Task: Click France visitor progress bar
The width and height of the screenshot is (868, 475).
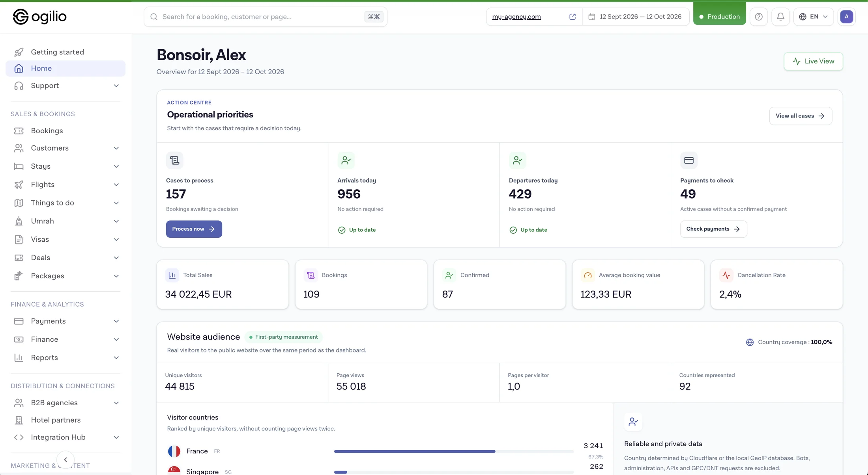Action: pos(454,451)
